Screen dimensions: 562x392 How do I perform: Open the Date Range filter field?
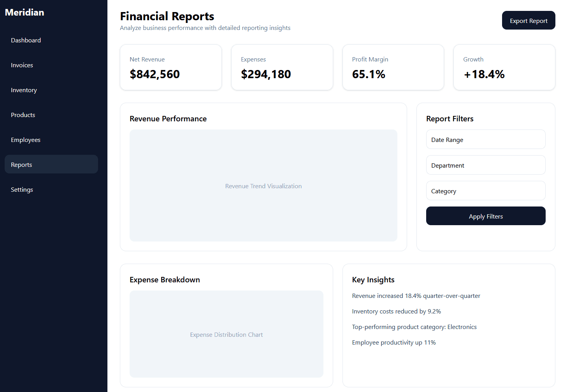(486, 139)
